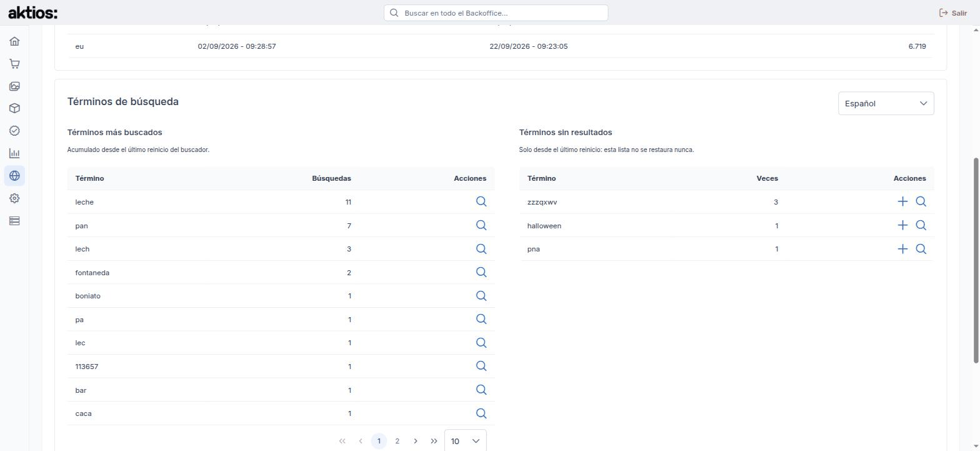
Task: Click the magnifier icon for 'zzzqxwv'
Action: click(x=921, y=201)
